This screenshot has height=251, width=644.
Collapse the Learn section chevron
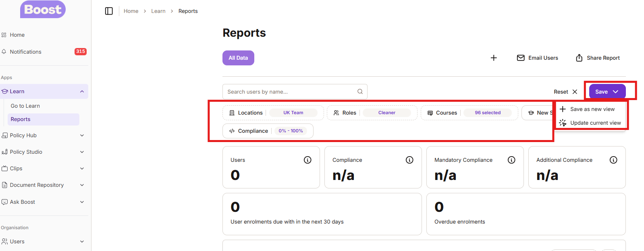click(x=82, y=92)
